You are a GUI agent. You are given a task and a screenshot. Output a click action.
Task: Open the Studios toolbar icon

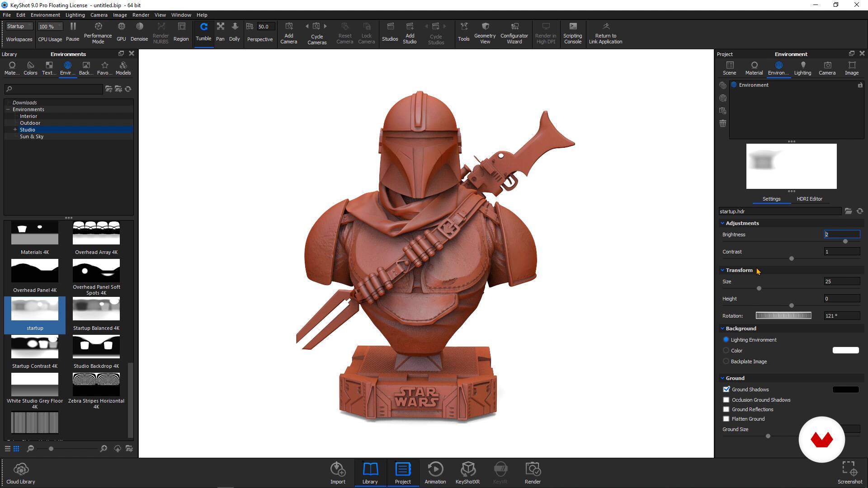[390, 27]
